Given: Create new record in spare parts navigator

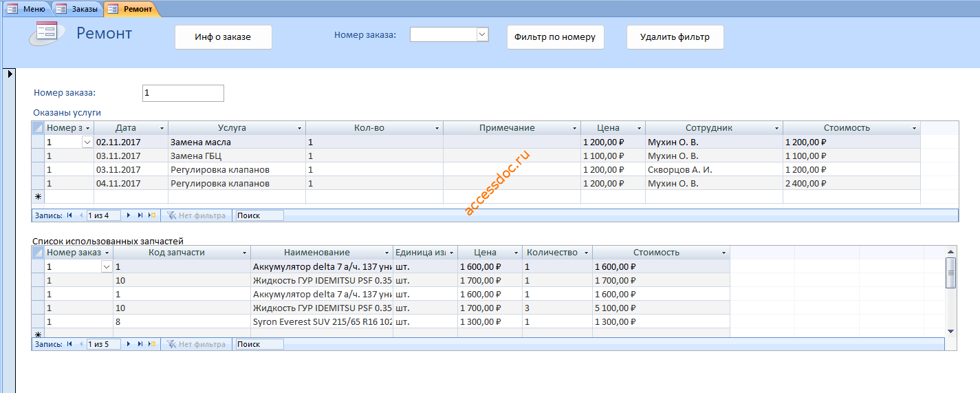Looking at the screenshot, I should 151,344.
